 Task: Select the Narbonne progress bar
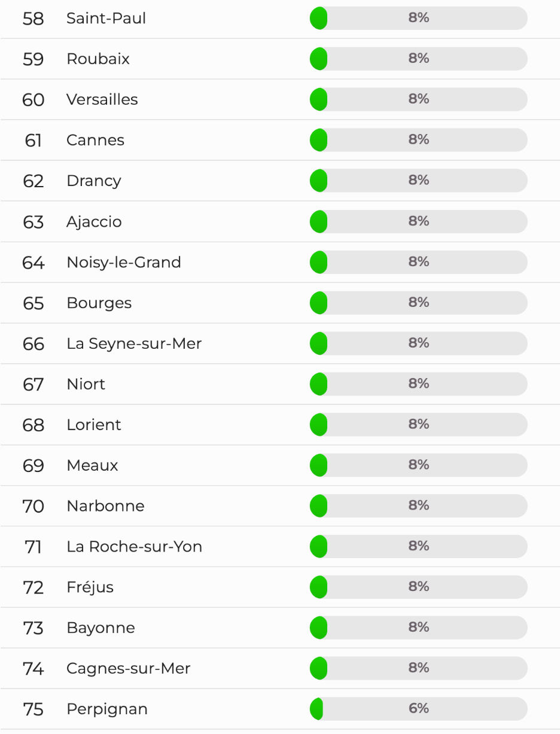(418, 506)
